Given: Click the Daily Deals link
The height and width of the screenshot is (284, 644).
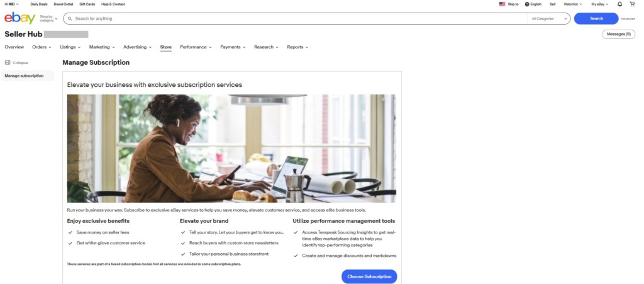Looking at the screenshot, I should point(39,4).
